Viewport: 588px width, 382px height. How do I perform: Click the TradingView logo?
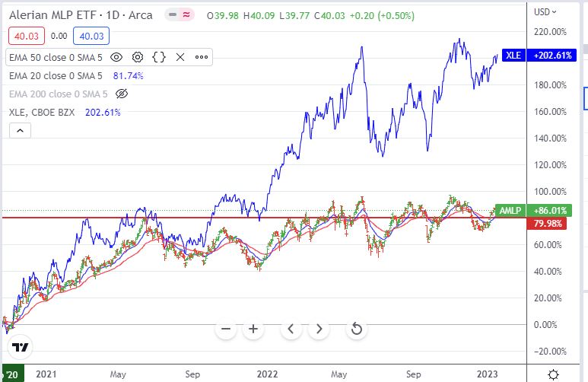(20, 348)
